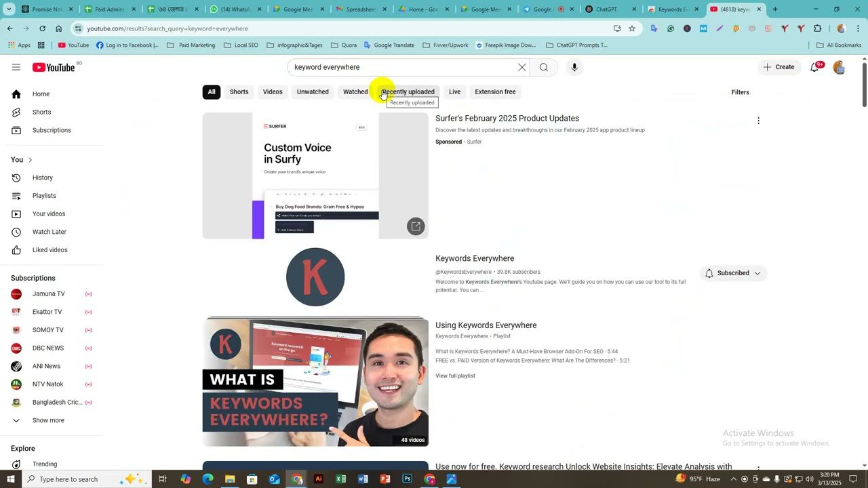Screen dimensions: 868x488
Task: Reload the page with the browser refresh icon
Action: coord(42,28)
